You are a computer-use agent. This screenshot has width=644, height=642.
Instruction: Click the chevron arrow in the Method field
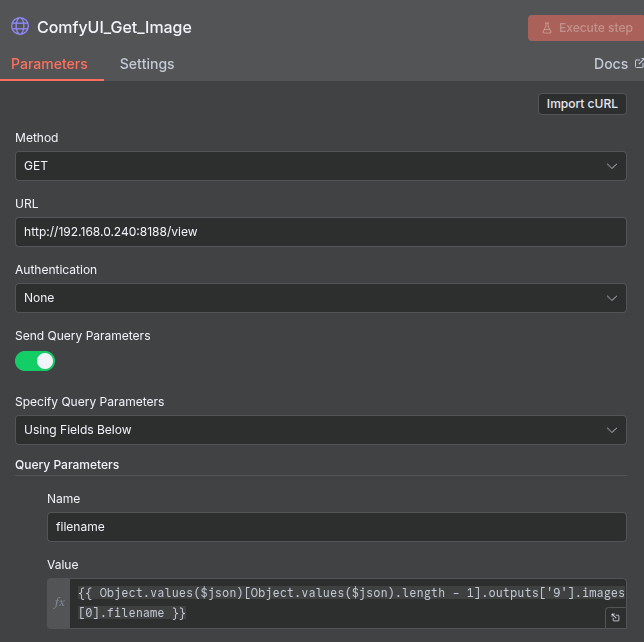click(x=612, y=166)
